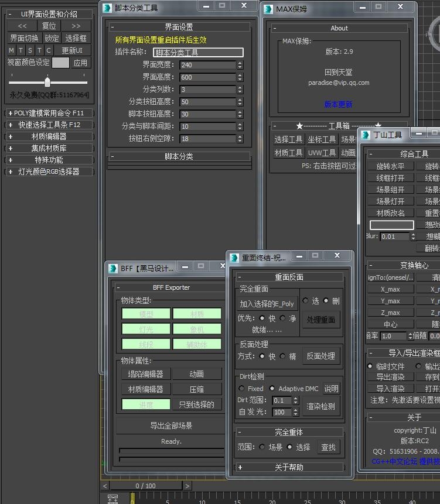
Task: Click the 界面宽度 value field 240
Action: coord(208,65)
